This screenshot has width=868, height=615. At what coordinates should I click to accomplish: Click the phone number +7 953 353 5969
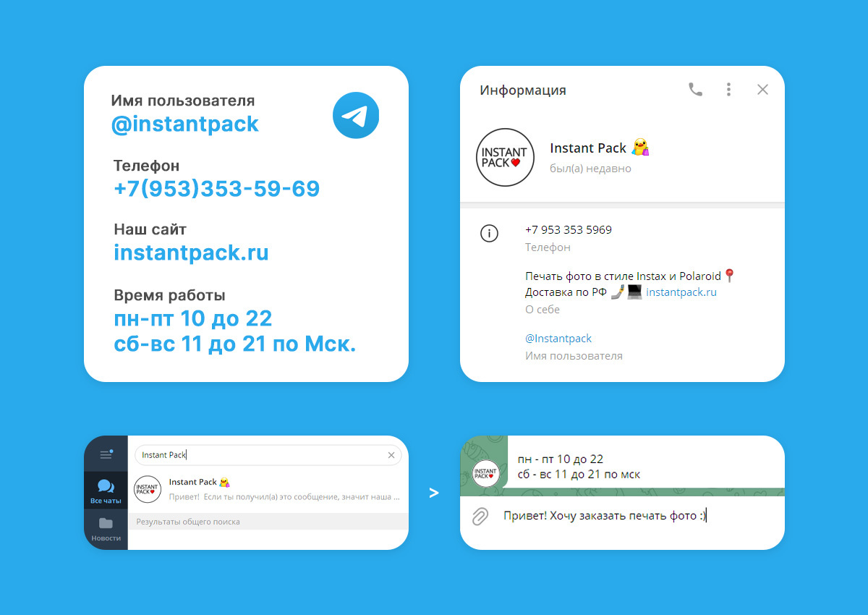click(569, 230)
